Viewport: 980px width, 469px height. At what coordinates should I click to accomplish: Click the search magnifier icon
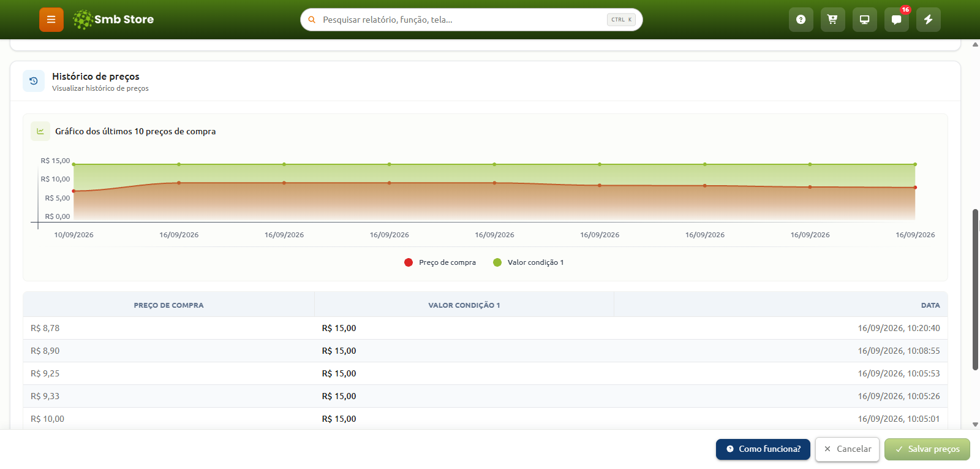tap(312, 20)
